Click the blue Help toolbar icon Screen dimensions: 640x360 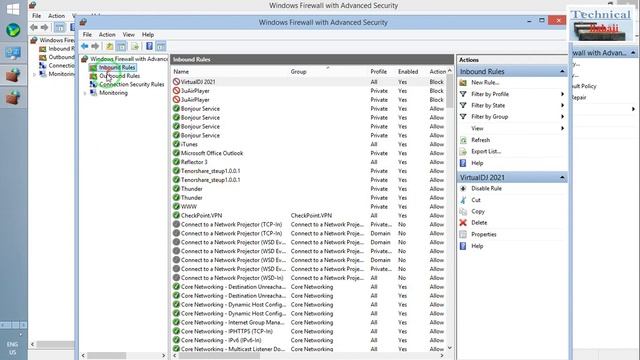coord(149,46)
